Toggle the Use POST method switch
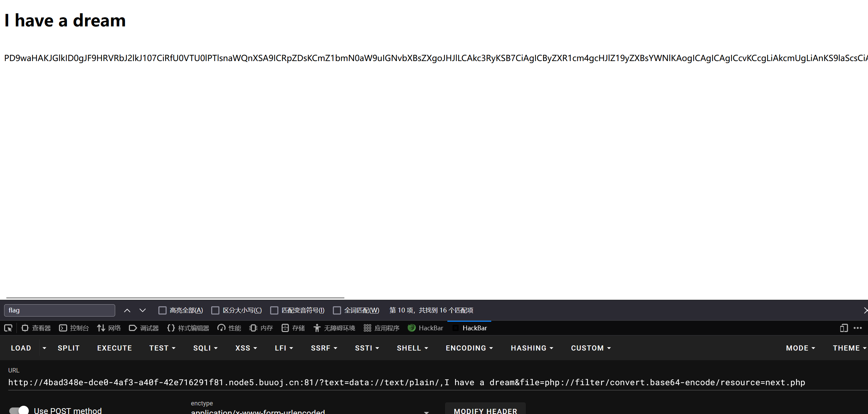 pos(19,410)
